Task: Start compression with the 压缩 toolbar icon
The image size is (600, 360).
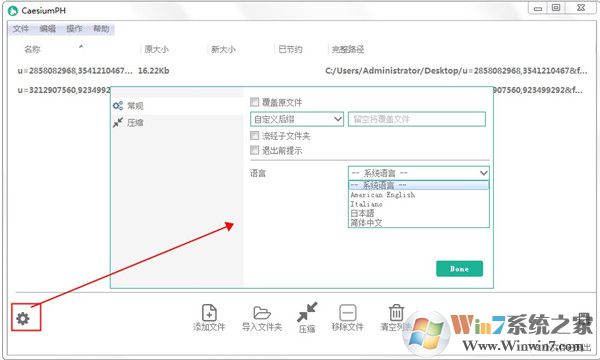Action: pos(307,312)
